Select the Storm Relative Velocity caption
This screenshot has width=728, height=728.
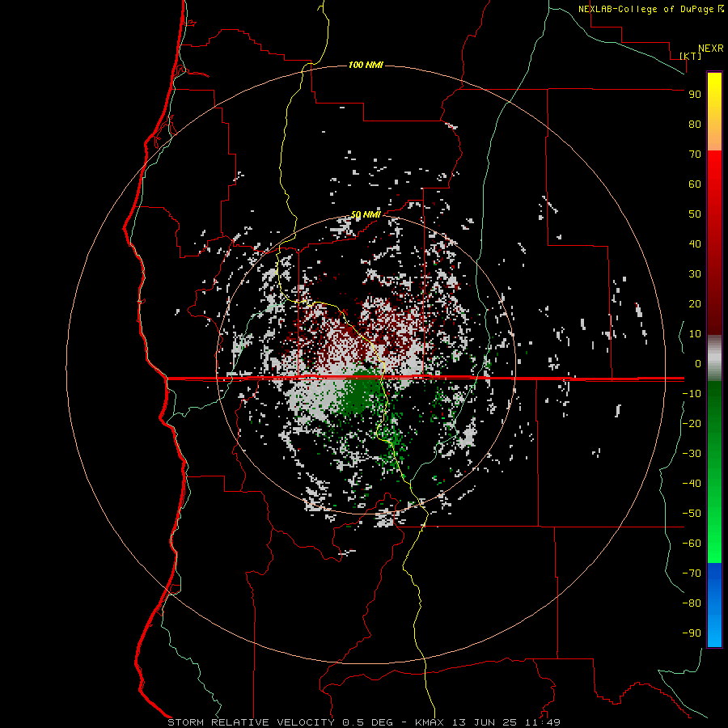tap(364, 722)
